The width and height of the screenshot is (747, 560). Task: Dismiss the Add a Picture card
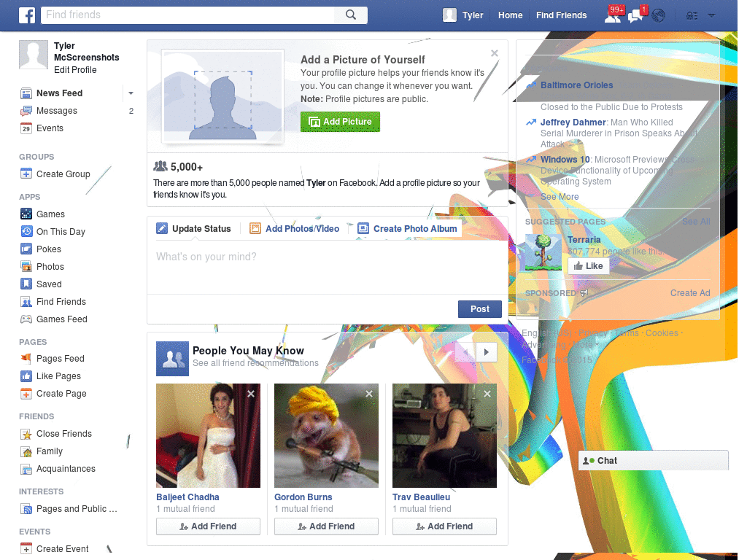coord(495,53)
